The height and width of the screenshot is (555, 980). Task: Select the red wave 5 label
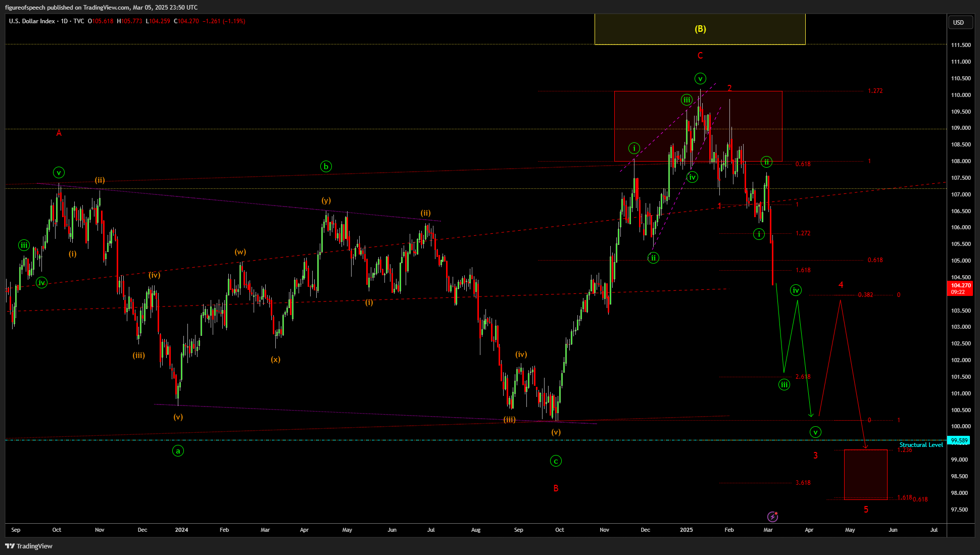866,510
